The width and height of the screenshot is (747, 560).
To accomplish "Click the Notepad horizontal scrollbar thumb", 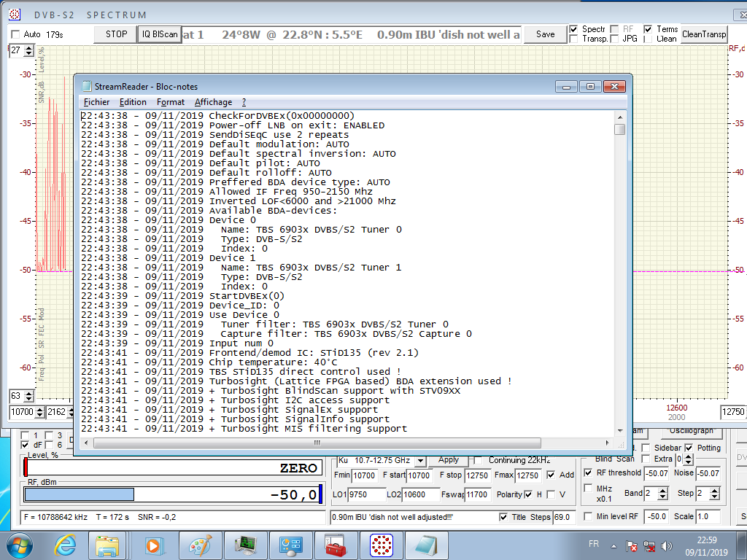I will click(x=317, y=443).
